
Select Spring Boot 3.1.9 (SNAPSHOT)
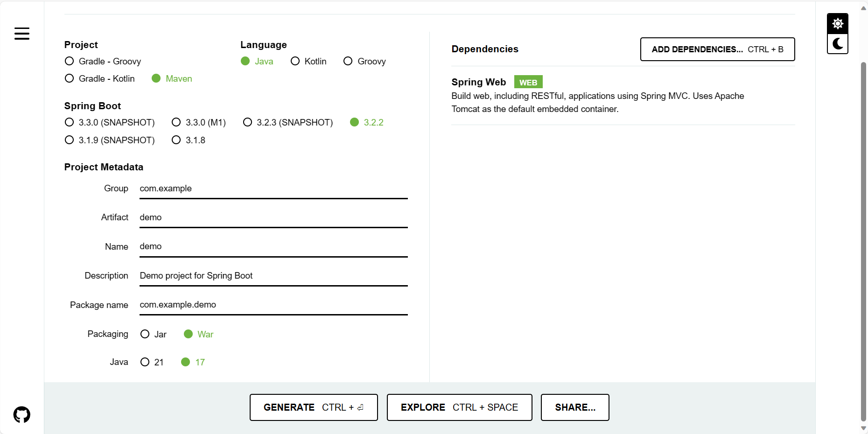point(110,140)
